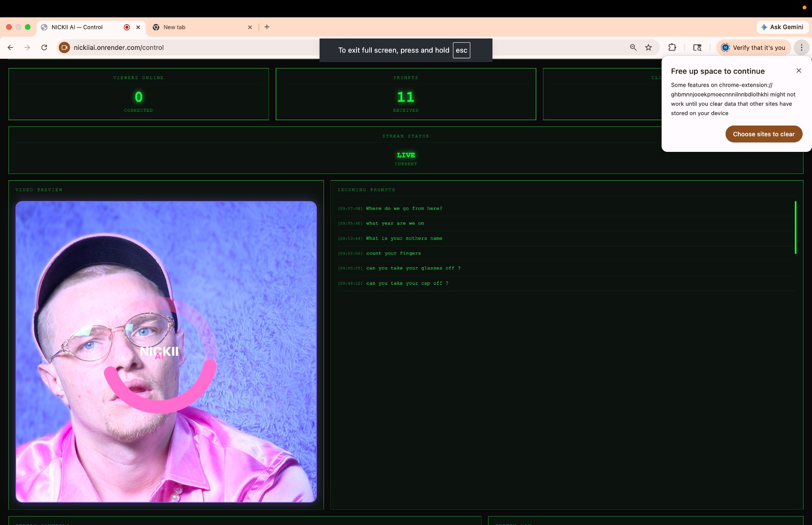Click the tab search/media icon next to extensions
The width and height of the screenshot is (812, 525).
point(697,47)
